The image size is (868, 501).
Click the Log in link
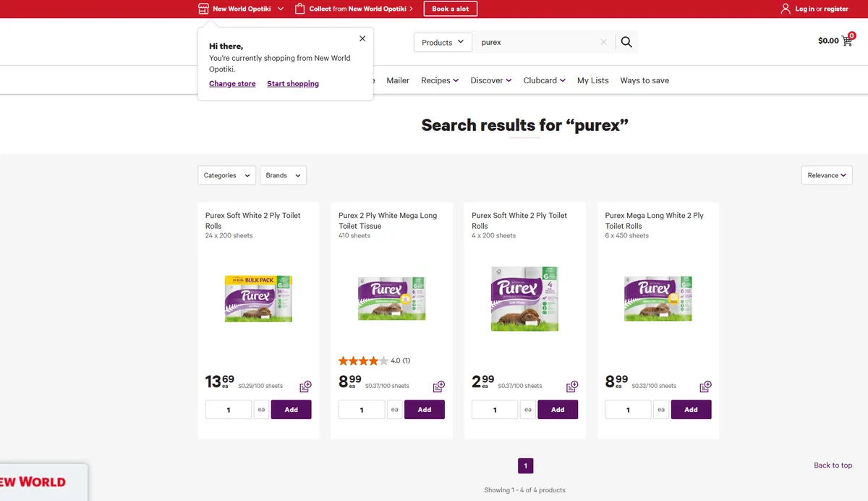pyautogui.click(x=804, y=9)
